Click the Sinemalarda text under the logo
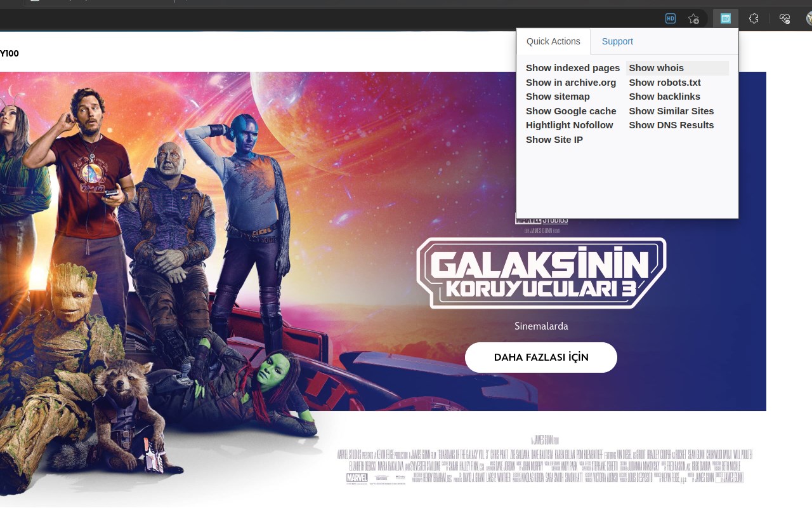The height and width of the screenshot is (508, 812). (541, 326)
